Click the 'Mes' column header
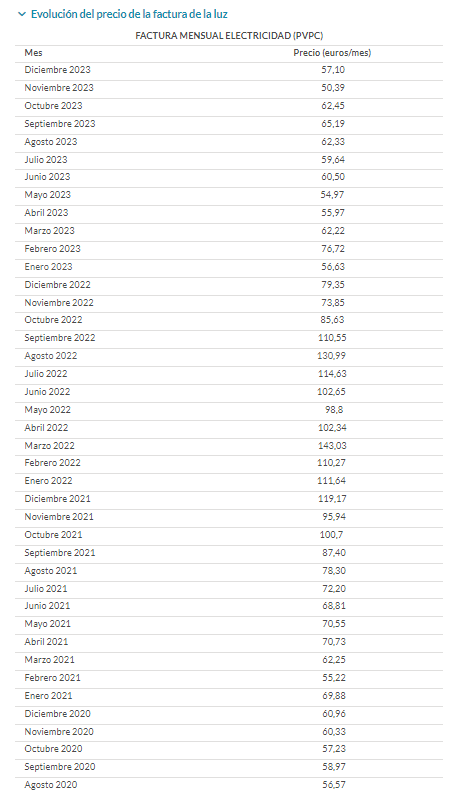474x794 pixels. pyautogui.click(x=33, y=53)
